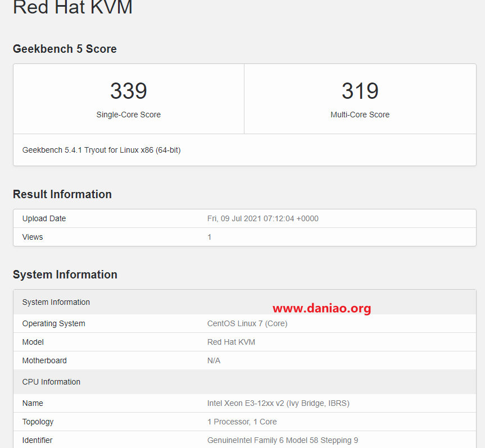Click the Single-Core Score label
Viewport: 485px width, 448px height.
(128, 115)
